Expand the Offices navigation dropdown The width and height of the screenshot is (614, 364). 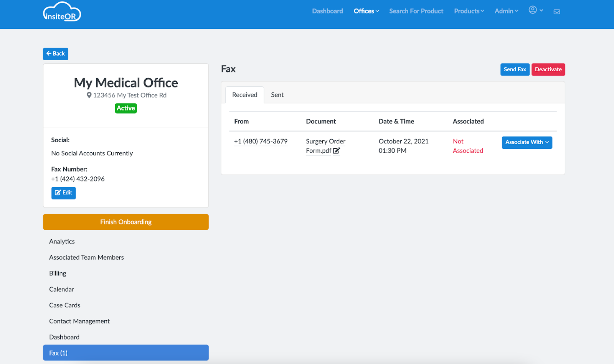click(366, 11)
